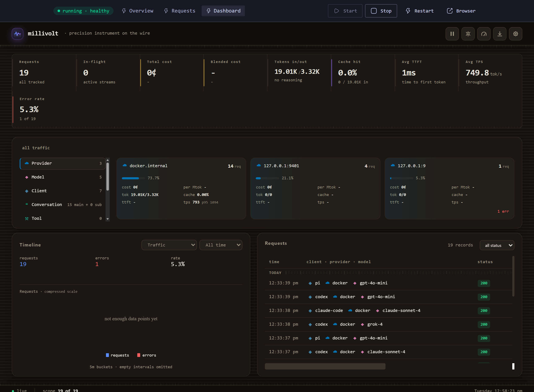
Task: Open the Traffic dropdown in Timeline
Action: pyautogui.click(x=169, y=245)
